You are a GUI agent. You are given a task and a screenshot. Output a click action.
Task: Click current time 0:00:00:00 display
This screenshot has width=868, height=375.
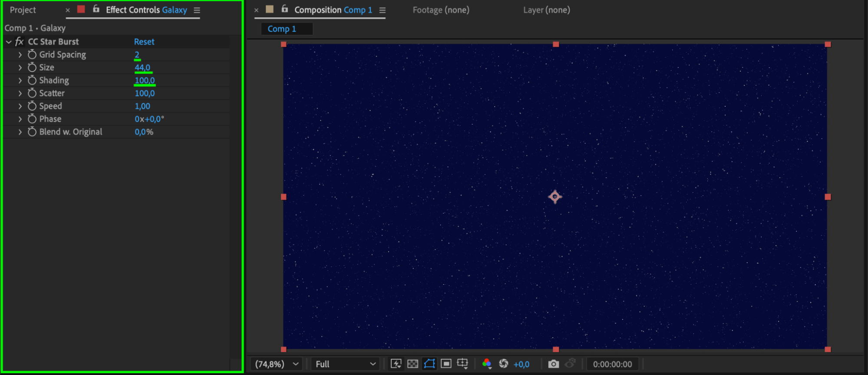tap(612, 364)
